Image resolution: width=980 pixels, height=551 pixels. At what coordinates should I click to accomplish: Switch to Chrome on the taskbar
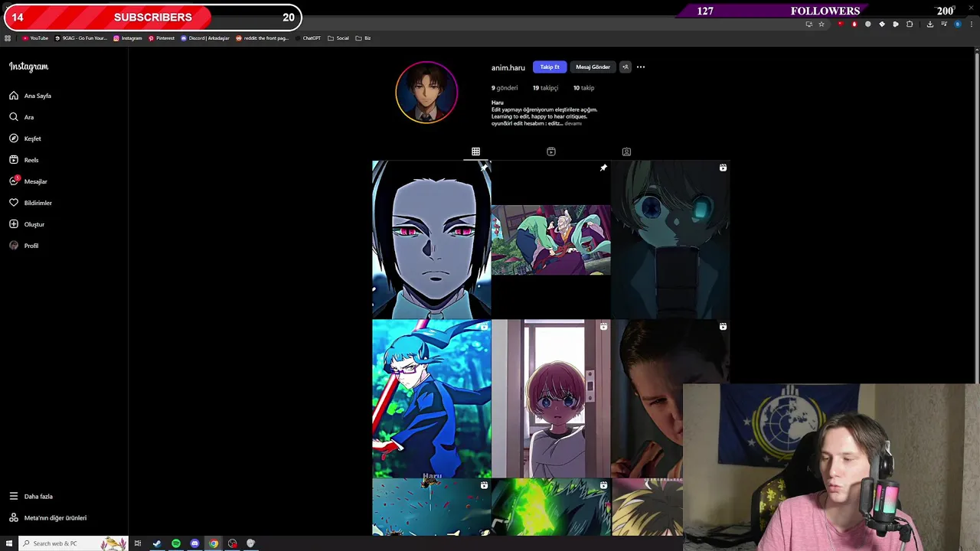tap(214, 543)
